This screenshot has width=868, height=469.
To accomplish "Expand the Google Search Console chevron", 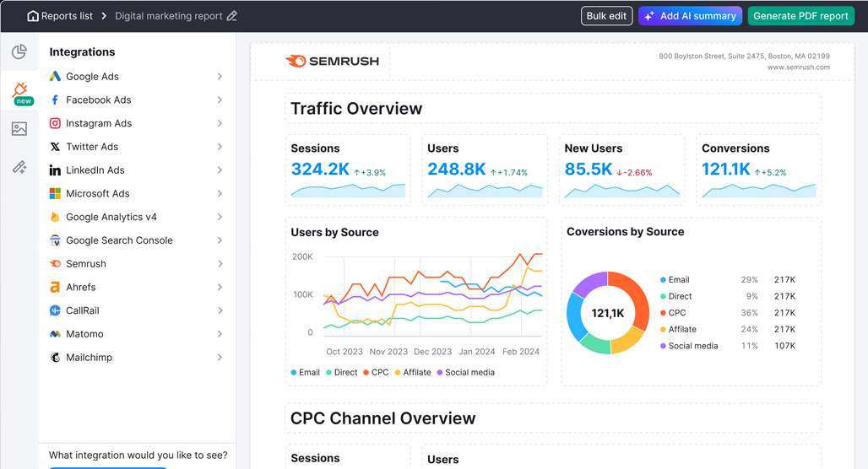I will tap(220, 240).
